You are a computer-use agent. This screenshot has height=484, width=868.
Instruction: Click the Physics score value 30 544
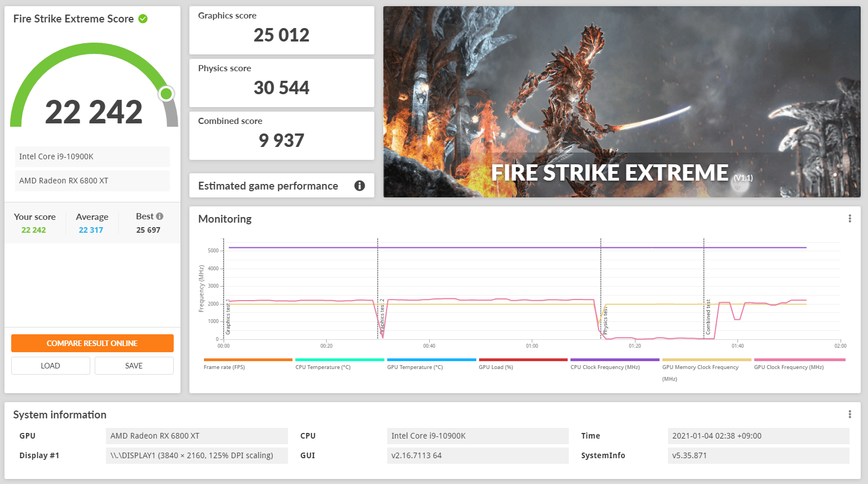pyautogui.click(x=281, y=88)
